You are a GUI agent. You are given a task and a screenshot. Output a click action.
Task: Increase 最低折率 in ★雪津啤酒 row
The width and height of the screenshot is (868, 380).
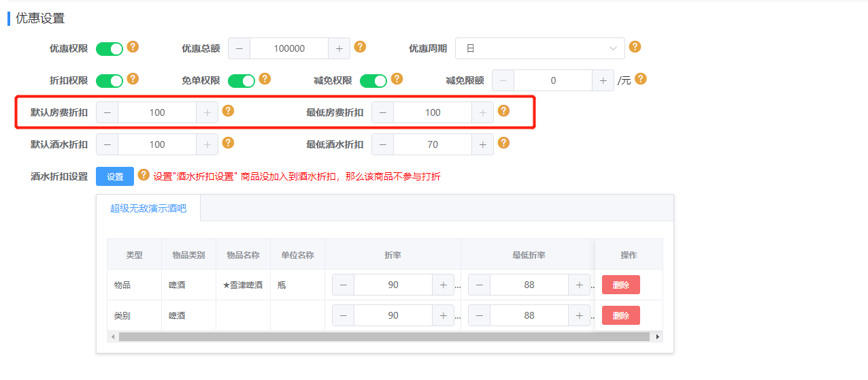pos(579,285)
